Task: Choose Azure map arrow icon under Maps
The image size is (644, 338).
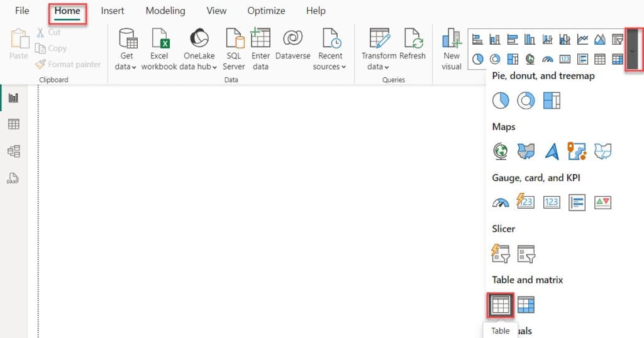Action: [552, 151]
